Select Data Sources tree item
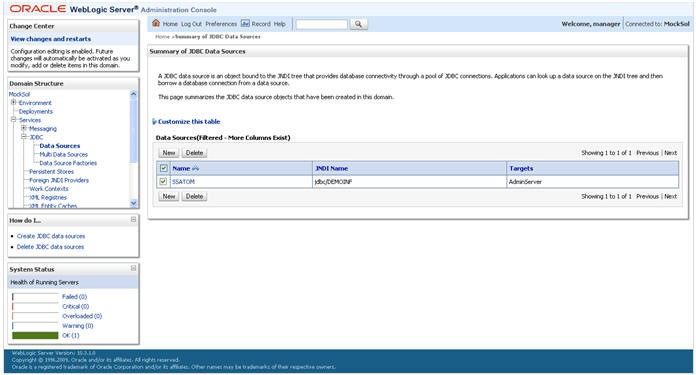 pyautogui.click(x=60, y=146)
